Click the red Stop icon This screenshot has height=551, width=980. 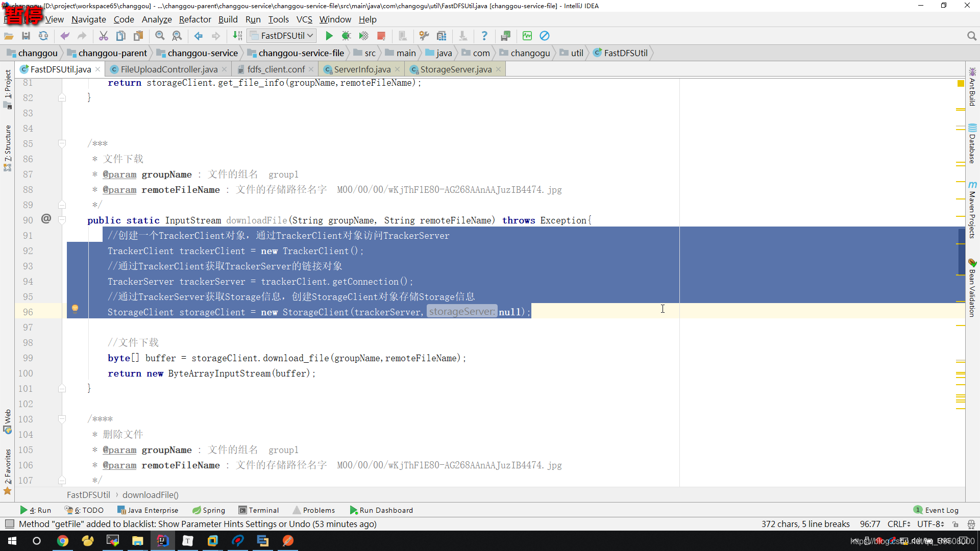pos(381,36)
